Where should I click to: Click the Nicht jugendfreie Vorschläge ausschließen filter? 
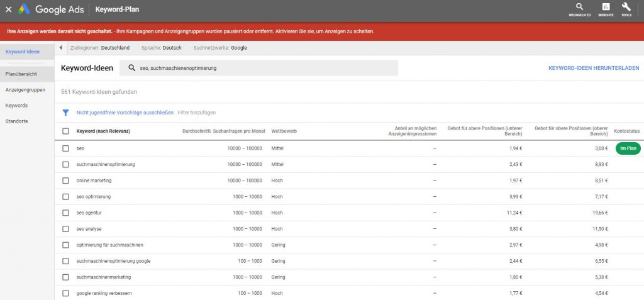click(125, 113)
